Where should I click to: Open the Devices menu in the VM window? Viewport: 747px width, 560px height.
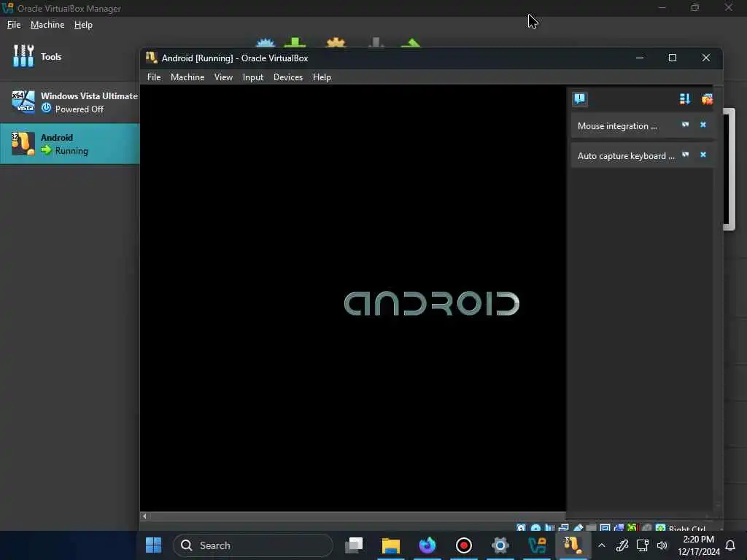click(x=287, y=77)
